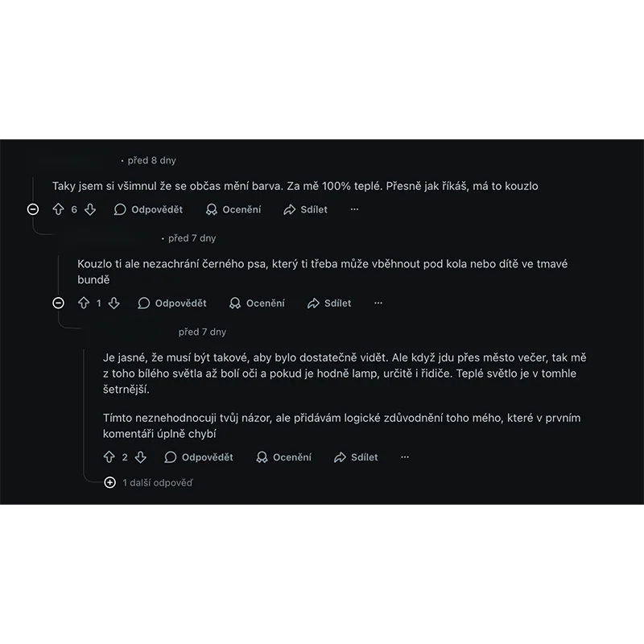Reply to the black dog comment
644x644 pixels.
click(x=172, y=303)
